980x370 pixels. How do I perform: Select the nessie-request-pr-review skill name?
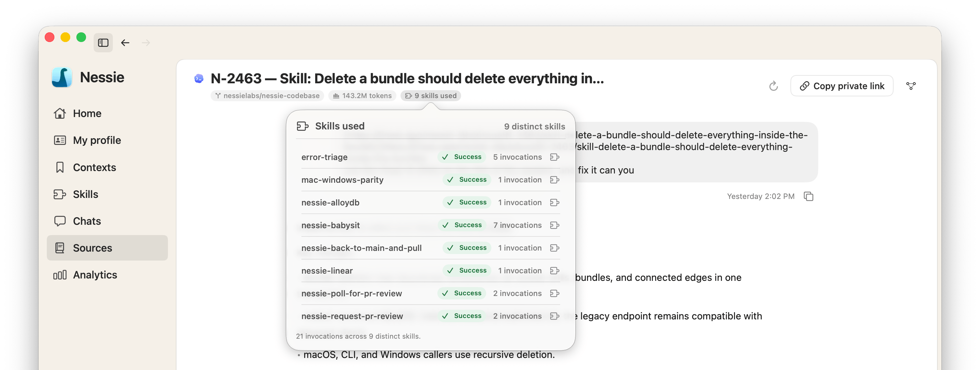pyautogui.click(x=352, y=316)
